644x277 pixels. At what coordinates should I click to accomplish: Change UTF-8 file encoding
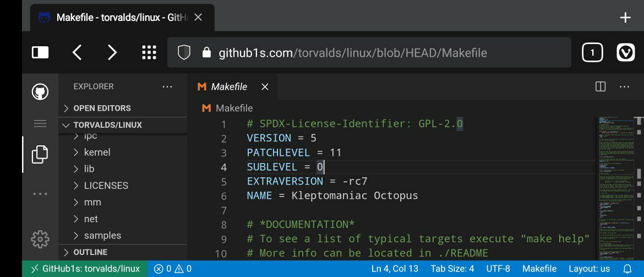point(498,269)
